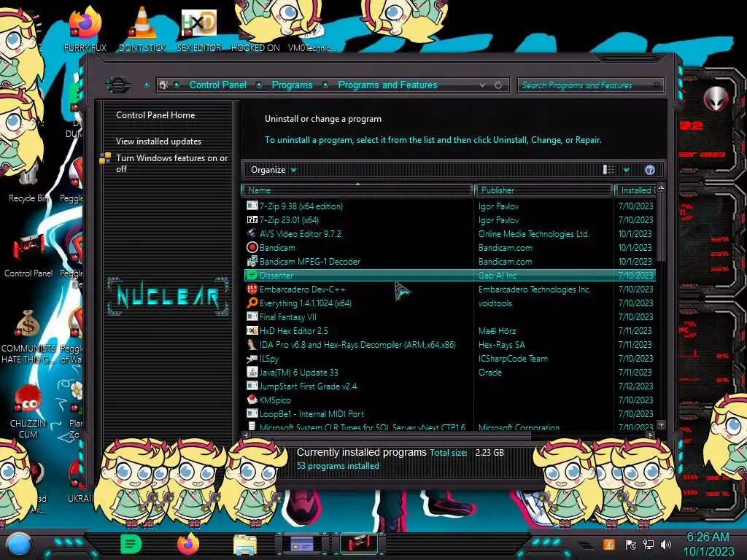The height and width of the screenshot is (560, 747).
Task: Click horizontal scrollbar left arrow
Action: [x=246, y=435]
